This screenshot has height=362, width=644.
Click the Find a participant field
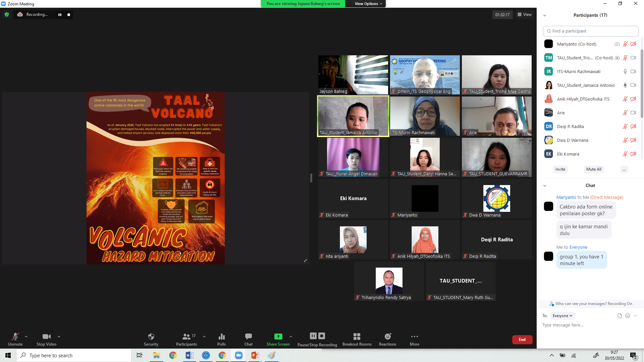[x=590, y=31]
